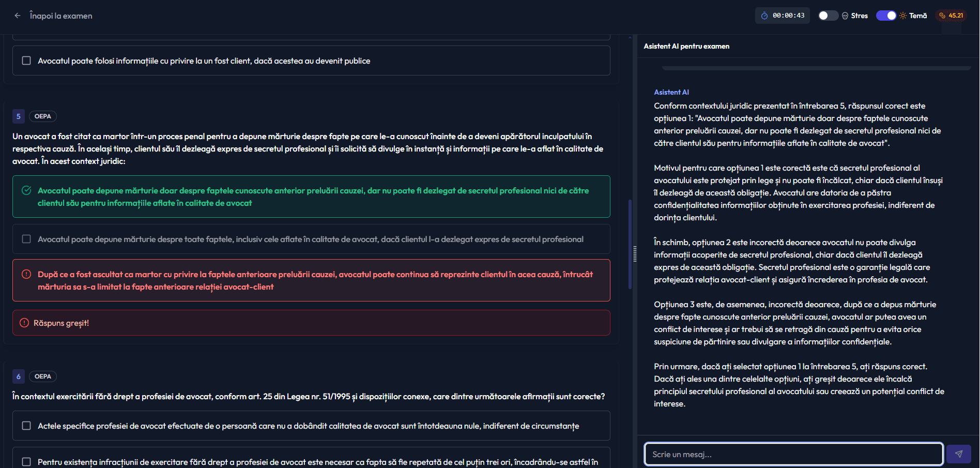Toggle the Temă theme switch
Image resolution: width=980 pixels, height=468 pixels.
click(886, 16)
